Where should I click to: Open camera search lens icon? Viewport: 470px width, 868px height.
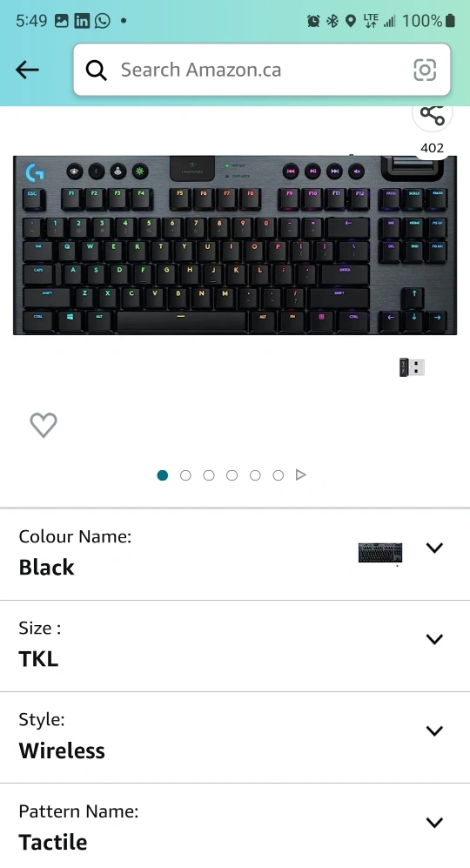(425, 70)
